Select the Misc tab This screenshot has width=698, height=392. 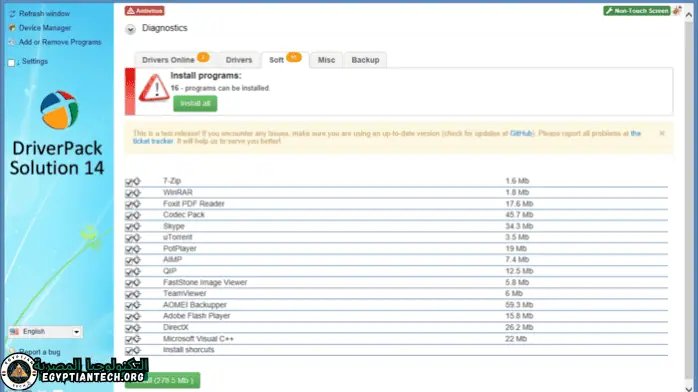coord(326,60)
